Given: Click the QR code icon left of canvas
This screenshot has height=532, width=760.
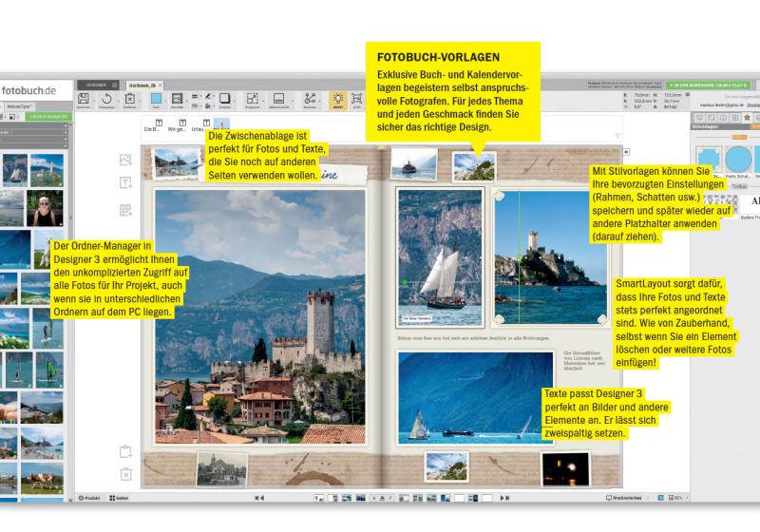Looking at the screenshot, I should coord(125,210).
